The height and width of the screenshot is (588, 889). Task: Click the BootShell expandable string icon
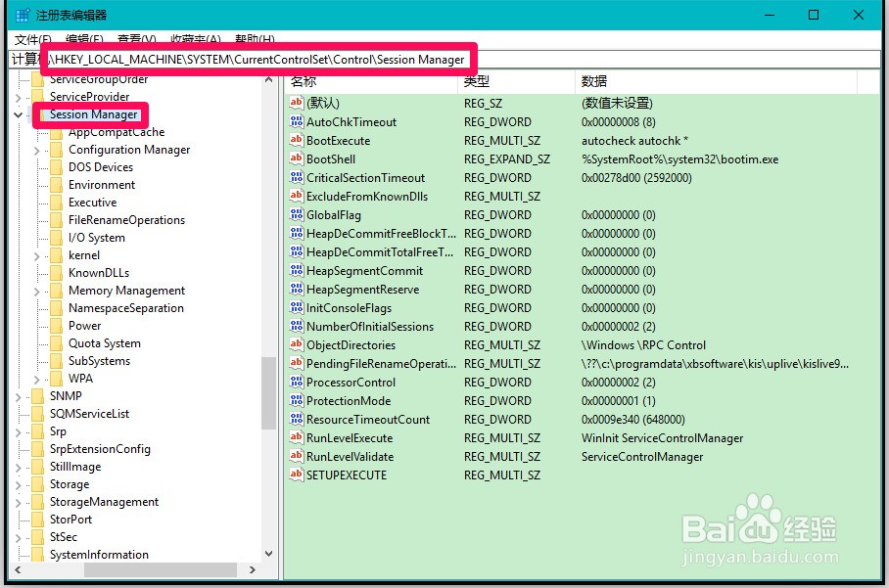click(294, 158)
